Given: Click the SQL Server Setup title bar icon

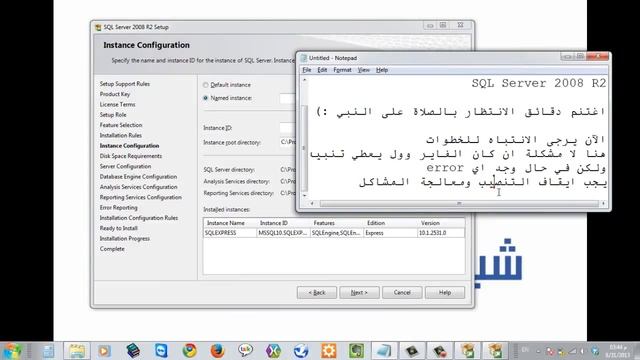Looking at the screenshot, I should (x=98, y=27).
